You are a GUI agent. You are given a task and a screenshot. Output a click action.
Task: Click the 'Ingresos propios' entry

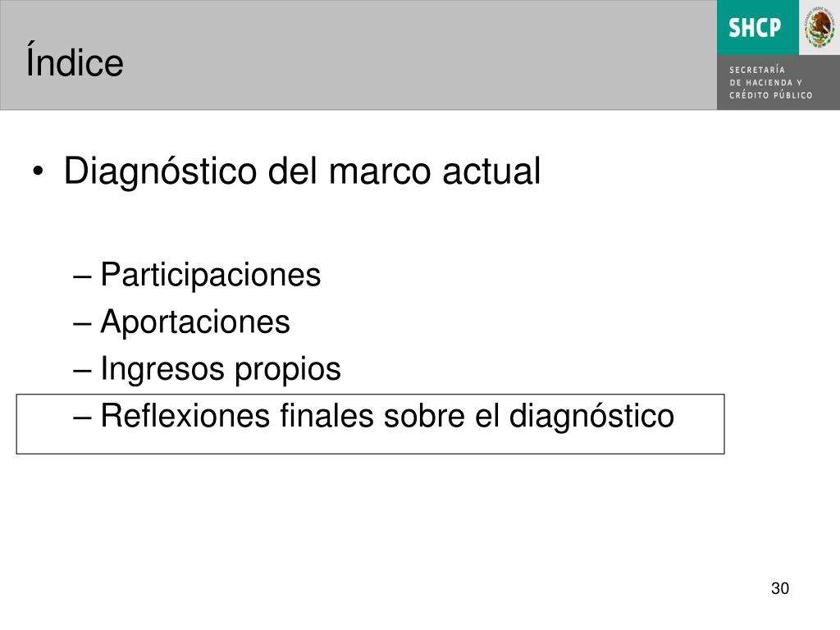coord(220,369)
